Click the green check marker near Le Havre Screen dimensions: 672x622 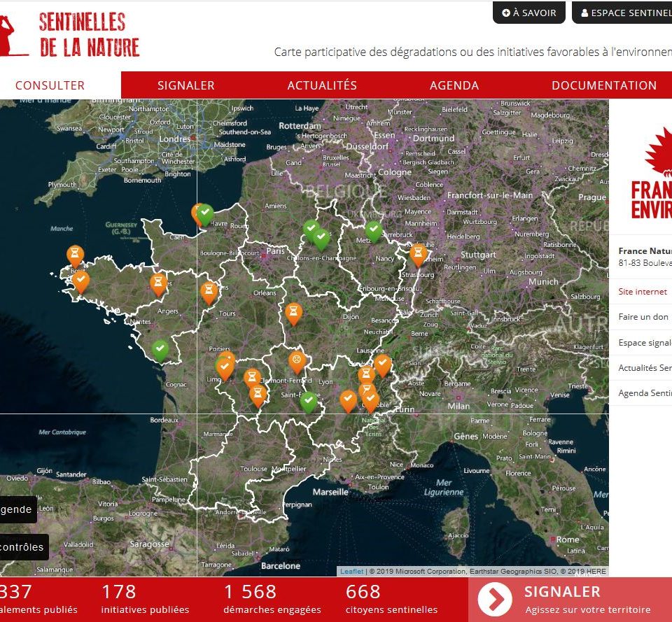coord(205,214)
